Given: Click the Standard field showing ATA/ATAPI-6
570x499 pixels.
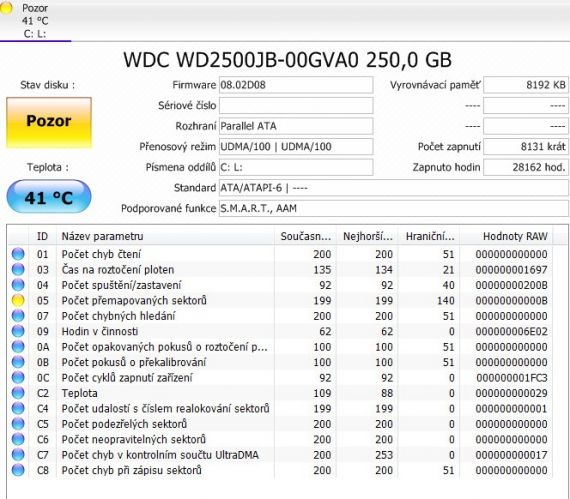Looking at the screenshot, I should (394, 188).
